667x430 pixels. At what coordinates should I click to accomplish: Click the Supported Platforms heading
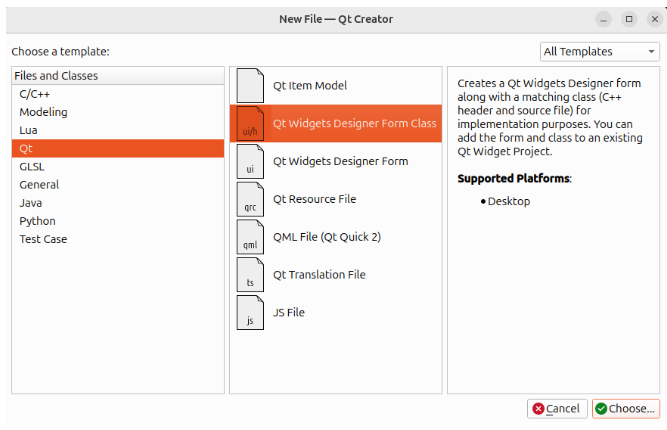tap(513, 178)
